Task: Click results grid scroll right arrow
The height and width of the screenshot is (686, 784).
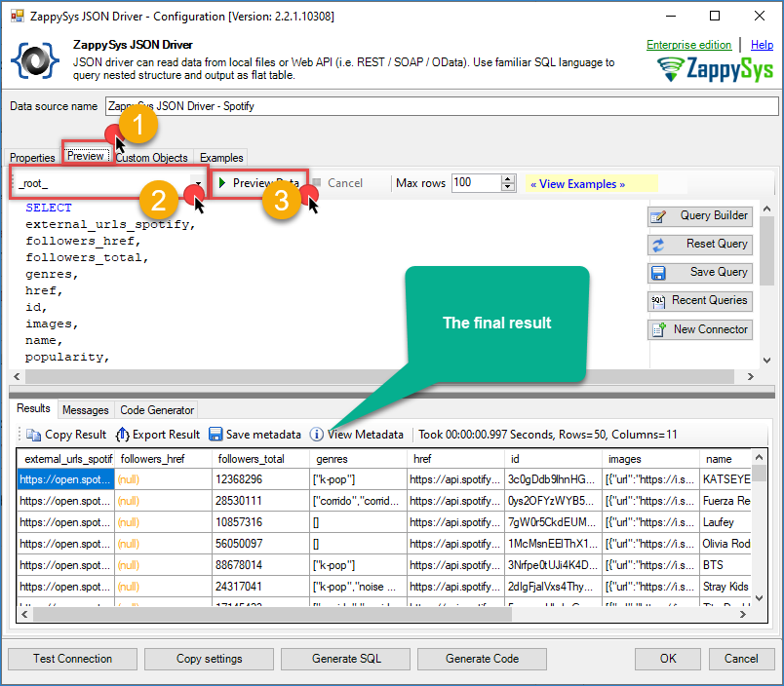Action: tap(742, 615)
